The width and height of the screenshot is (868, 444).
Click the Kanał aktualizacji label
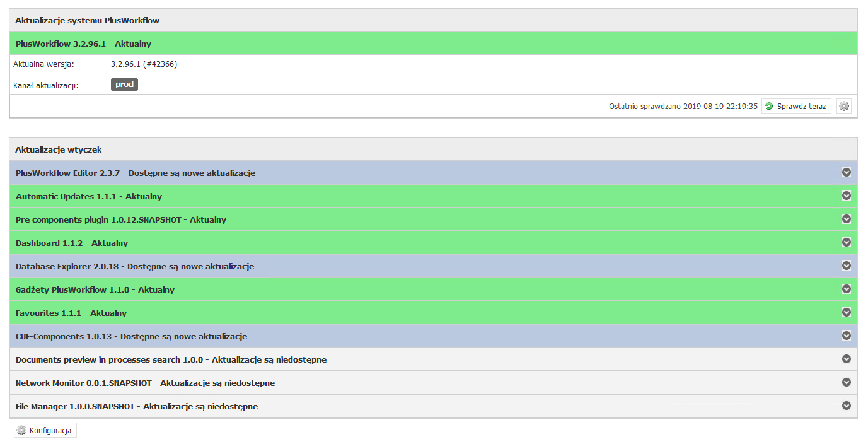click(46, 85)
